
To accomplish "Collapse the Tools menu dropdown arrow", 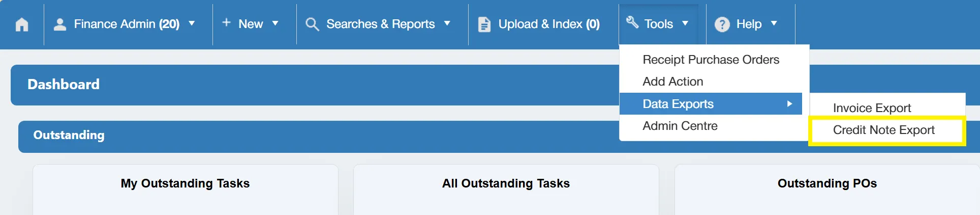I will (685, 23).
